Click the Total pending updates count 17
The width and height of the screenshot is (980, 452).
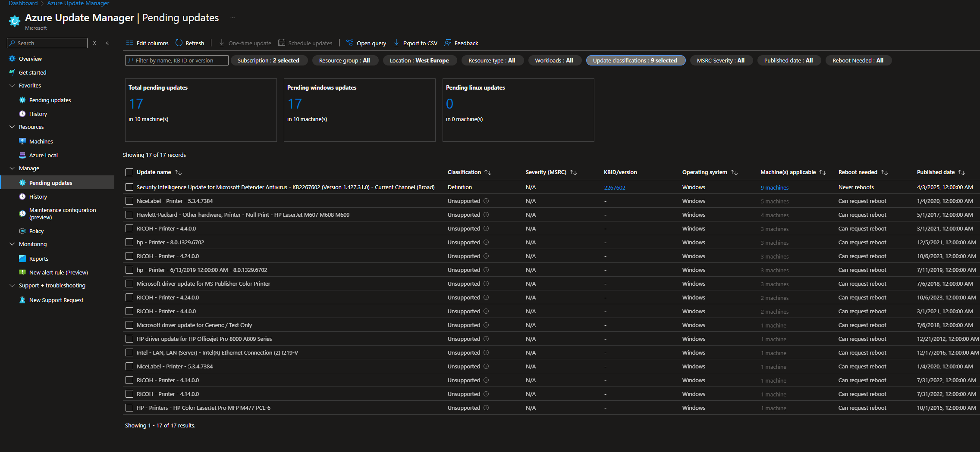136,104
